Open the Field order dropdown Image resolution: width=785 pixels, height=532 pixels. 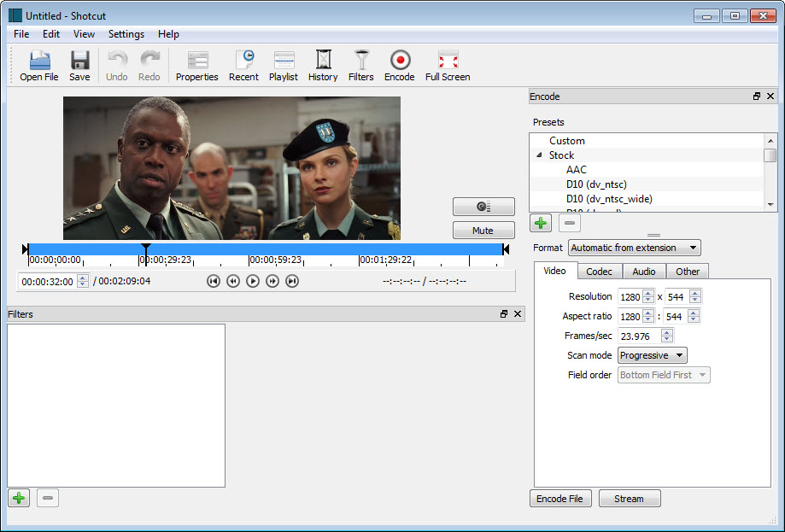[664, 375]
